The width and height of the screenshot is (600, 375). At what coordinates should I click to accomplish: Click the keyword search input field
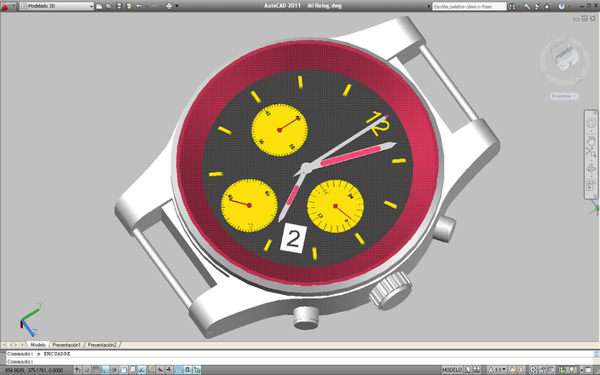pyautogui.click(x=469, y=7)
